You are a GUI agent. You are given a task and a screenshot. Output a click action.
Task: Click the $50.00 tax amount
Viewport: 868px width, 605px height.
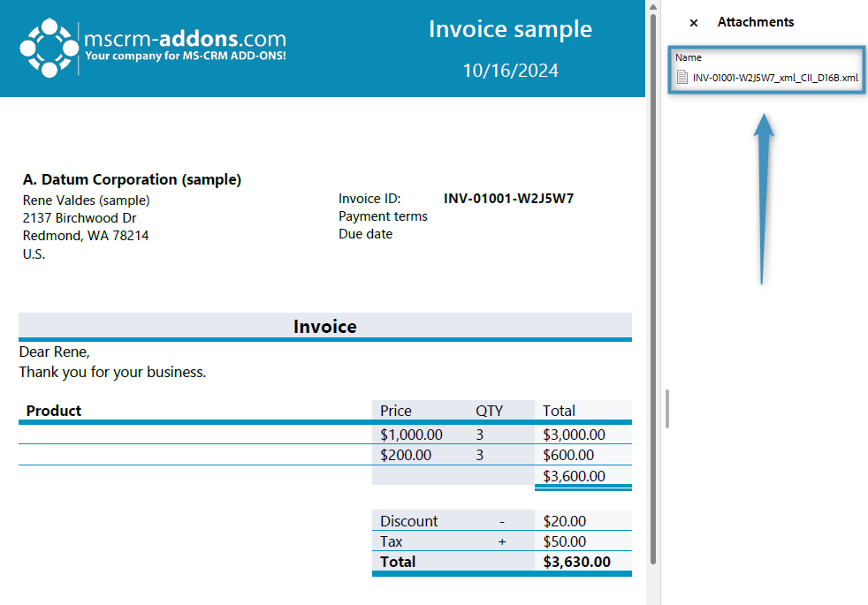564,541
